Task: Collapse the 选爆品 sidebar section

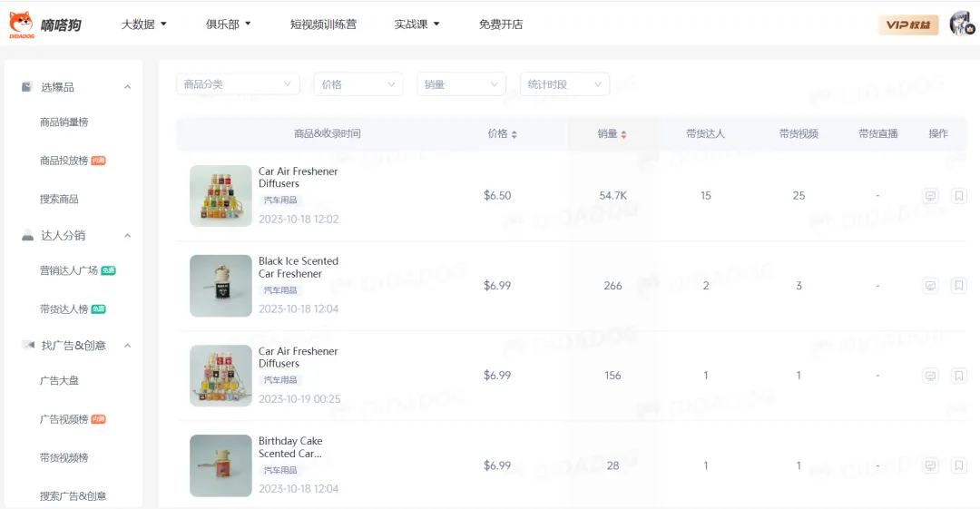Action: tap(128, 87)
